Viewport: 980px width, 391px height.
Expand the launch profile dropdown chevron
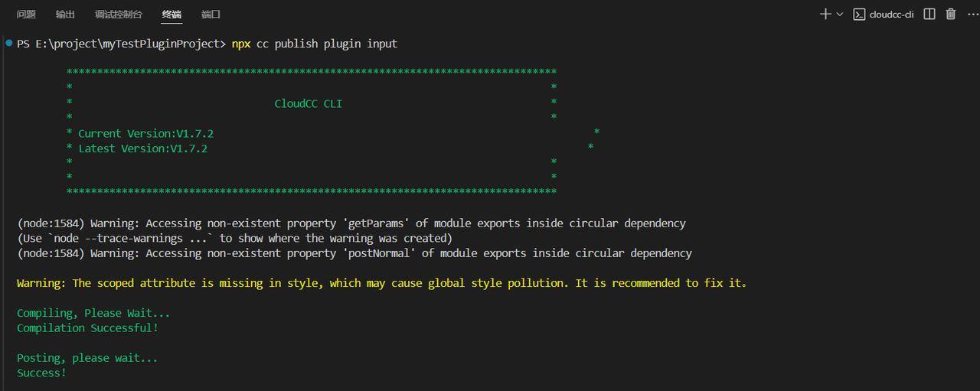click(840, 14)
